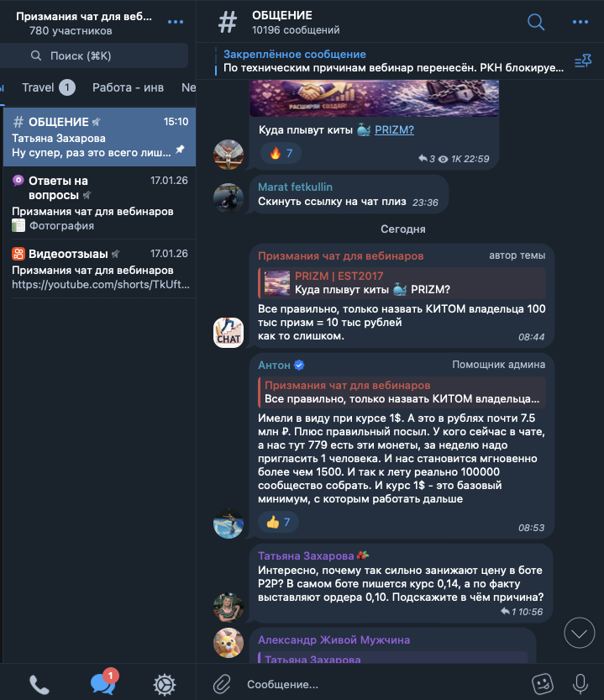
Task: Open the pinned messages list icon
Action: pos(583,61)
